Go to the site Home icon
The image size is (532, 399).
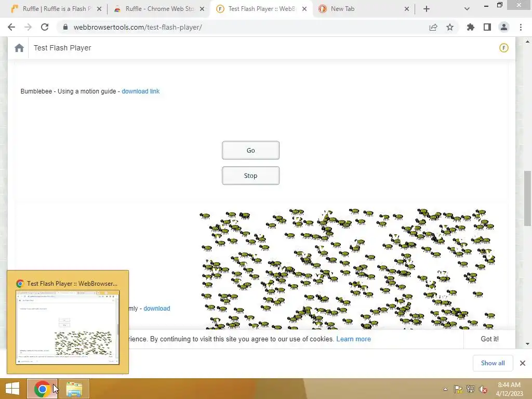pyautogui.click(x=19, y=48)
